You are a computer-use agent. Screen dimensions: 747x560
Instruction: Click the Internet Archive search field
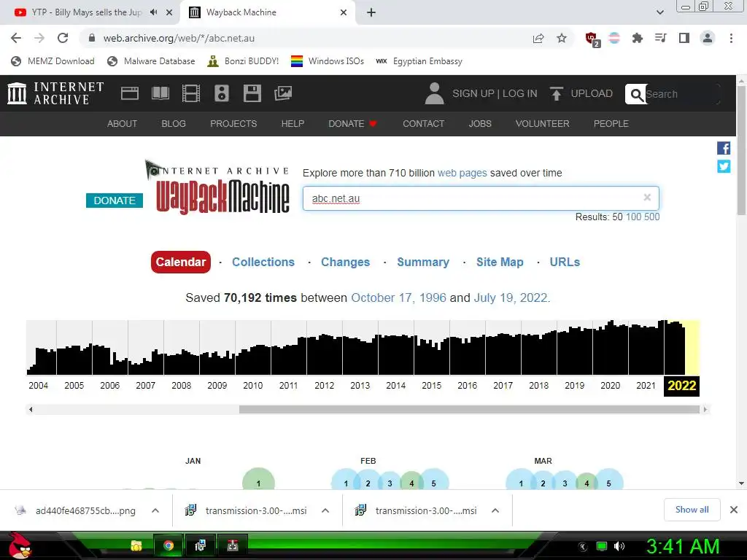[x=681, y=94]
